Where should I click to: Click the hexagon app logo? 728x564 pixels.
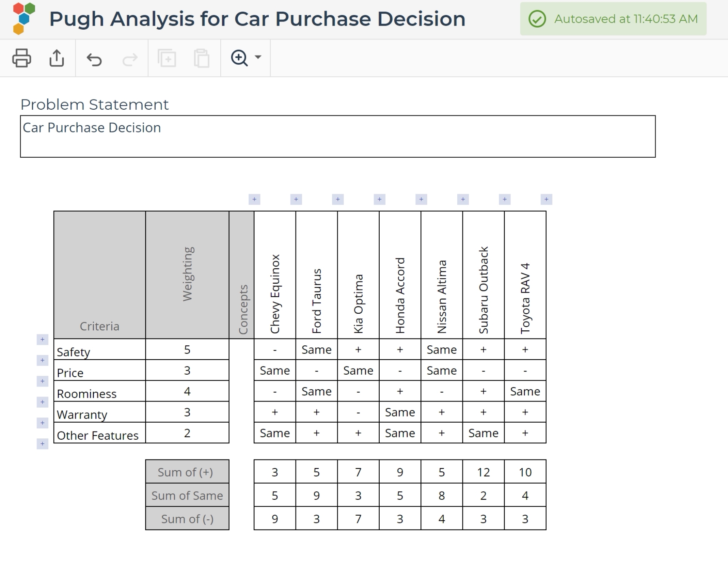pos(24,18)
